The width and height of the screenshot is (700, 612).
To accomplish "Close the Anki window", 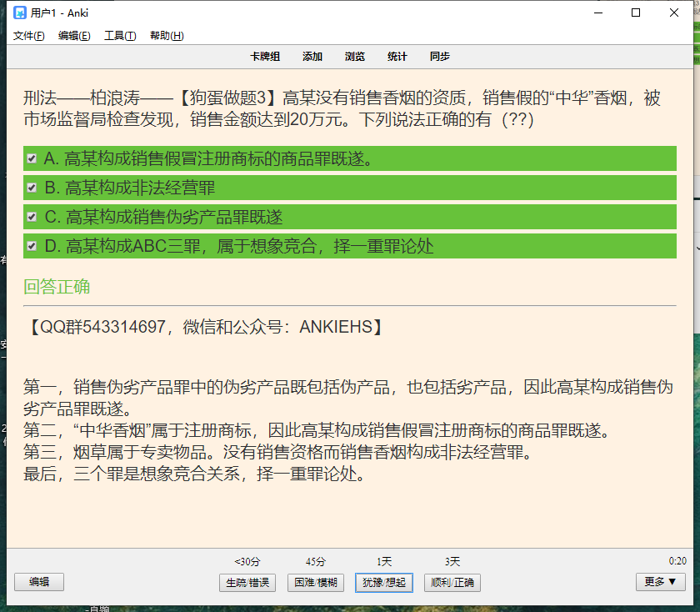I will (x=673, y=13).
